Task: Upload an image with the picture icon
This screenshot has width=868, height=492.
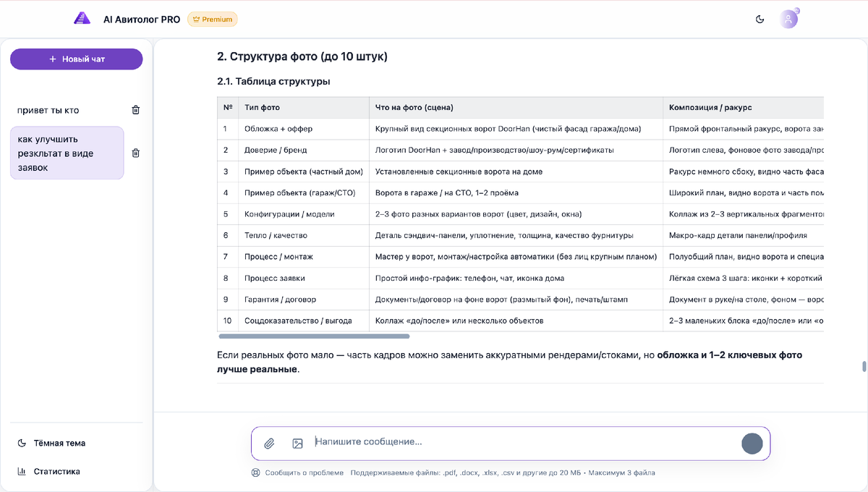Action: point(297,444)
